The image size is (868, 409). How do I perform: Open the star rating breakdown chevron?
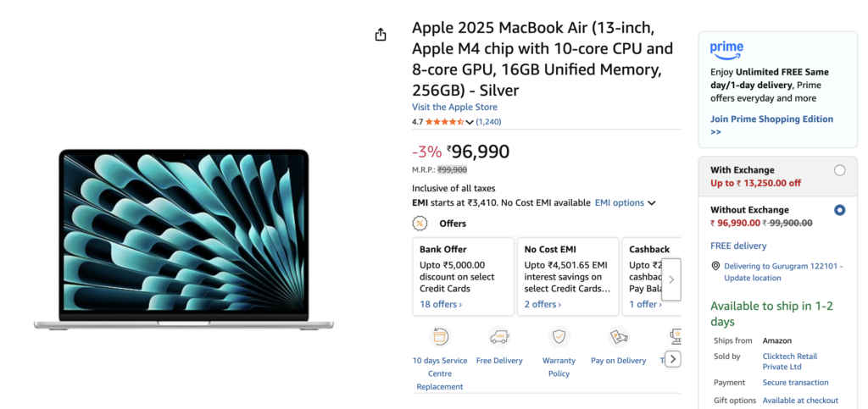click(470, 122)
